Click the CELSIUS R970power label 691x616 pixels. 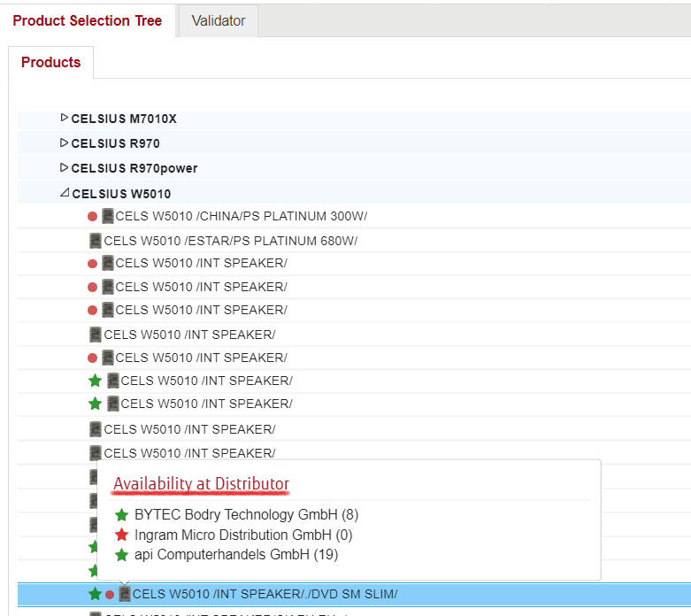pyautogui.click(x=134, y=168)
